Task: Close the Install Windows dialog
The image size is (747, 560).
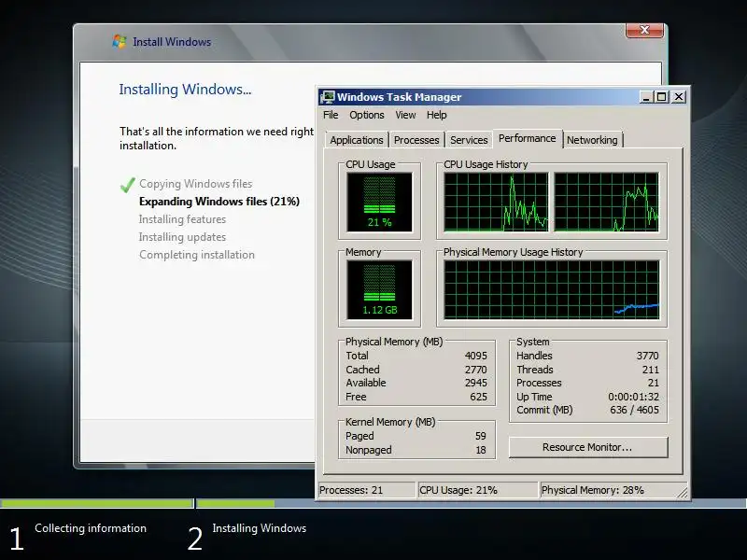Action: pyautogui.click(x=644, y=30)
